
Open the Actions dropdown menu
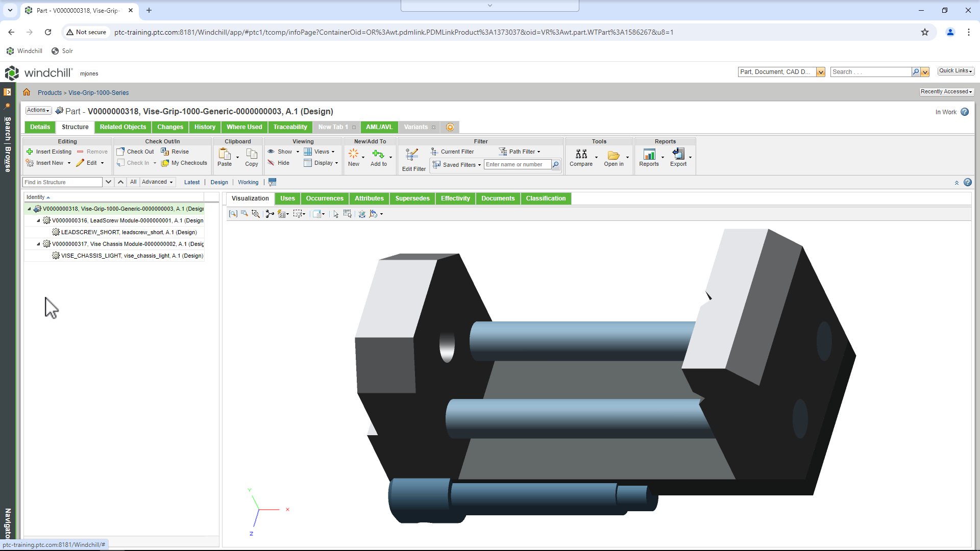pyautogui.click(x=38, y=110)
